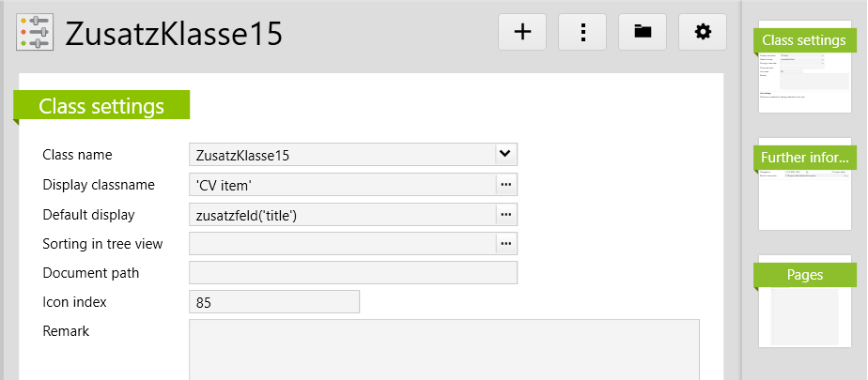Click into Sorting in tree view field
Viewport: 868px width, 380px height.
(x=343, y=244)
